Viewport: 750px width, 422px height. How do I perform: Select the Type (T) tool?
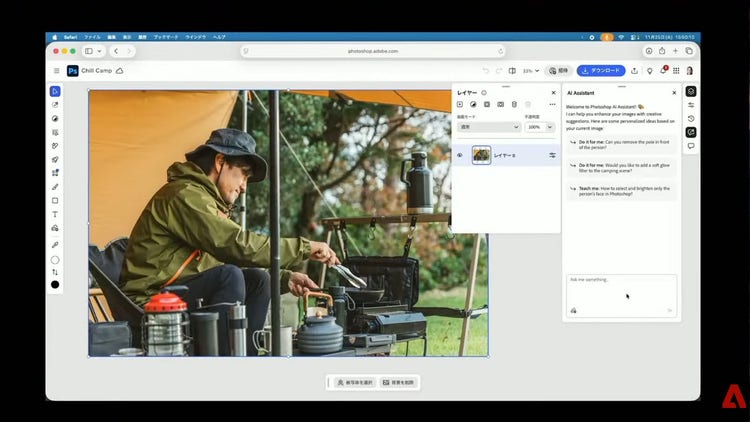tap(55, 214)
